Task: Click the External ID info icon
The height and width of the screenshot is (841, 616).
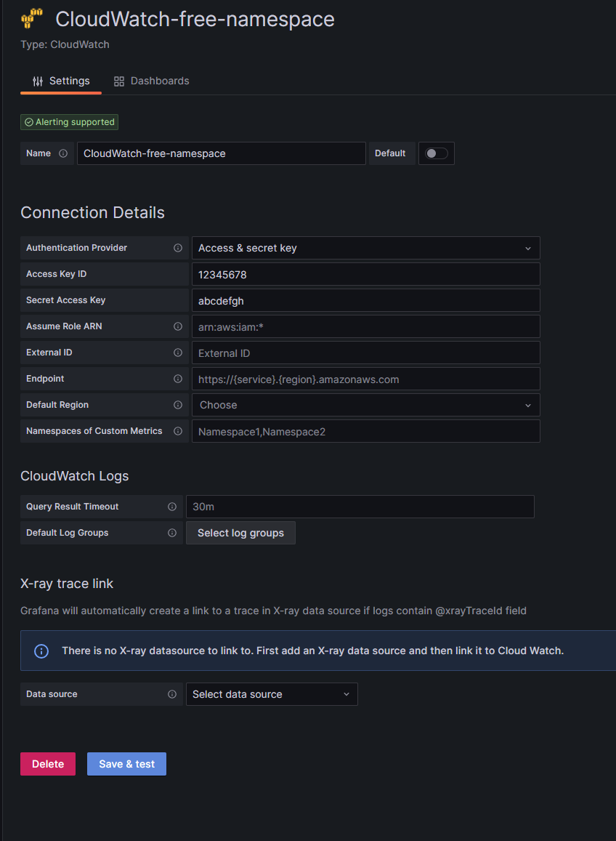Action: click(178, 353)
